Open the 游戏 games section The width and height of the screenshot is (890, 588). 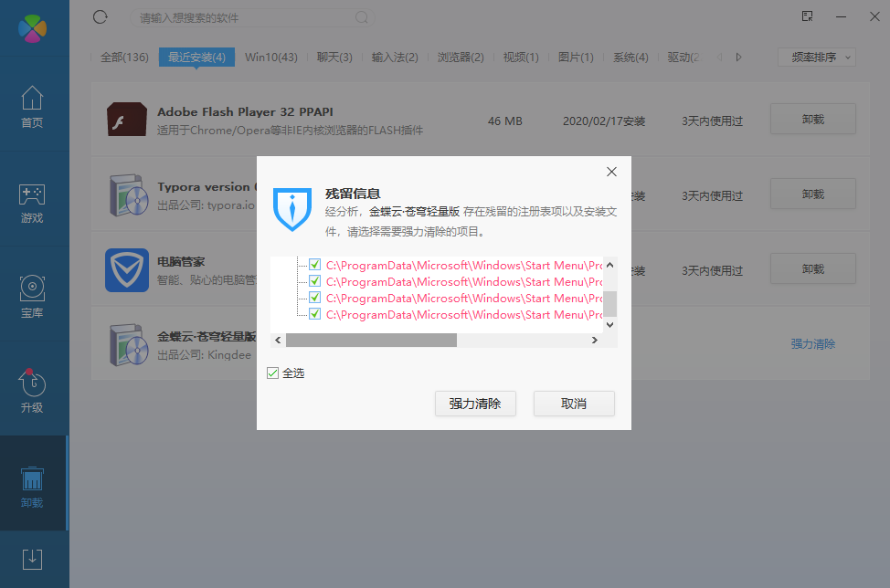click(32, 204)
